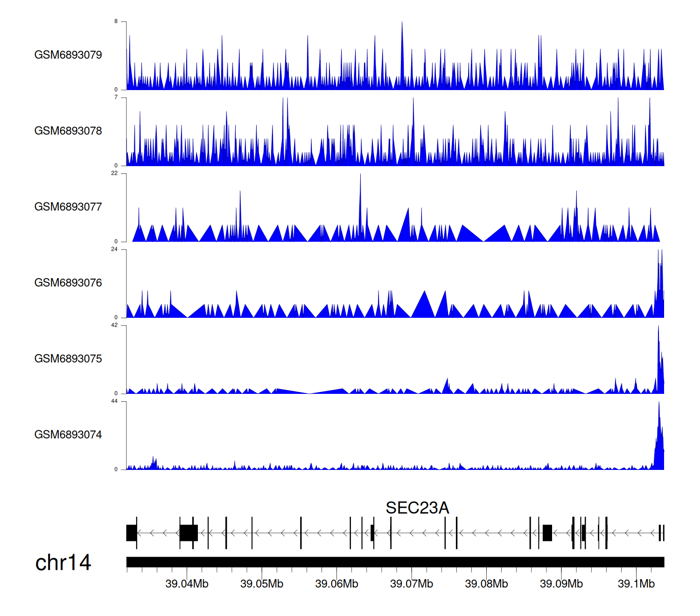The height and width of the screenshot is (616, 700).
Task: Click the solid black chr14 chromosome bar
Action: [395, 562]
